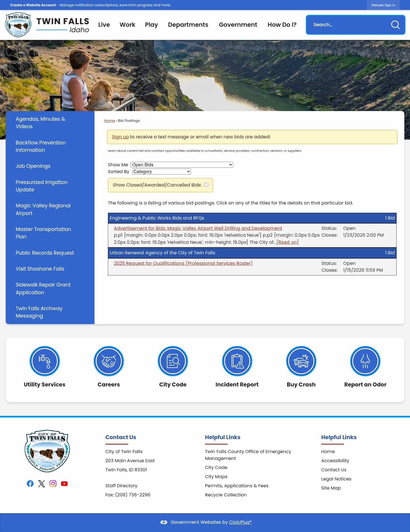Click the '1/15/2026 11:59 PM' closing date
Viewport: 410px width, 532px height.
(x=363, y=270)
